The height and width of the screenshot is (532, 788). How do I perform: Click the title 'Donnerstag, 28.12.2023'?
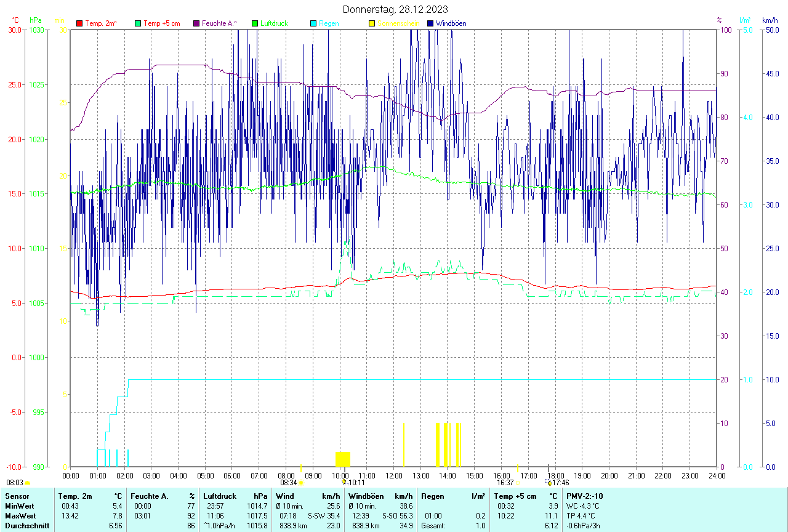396,9
